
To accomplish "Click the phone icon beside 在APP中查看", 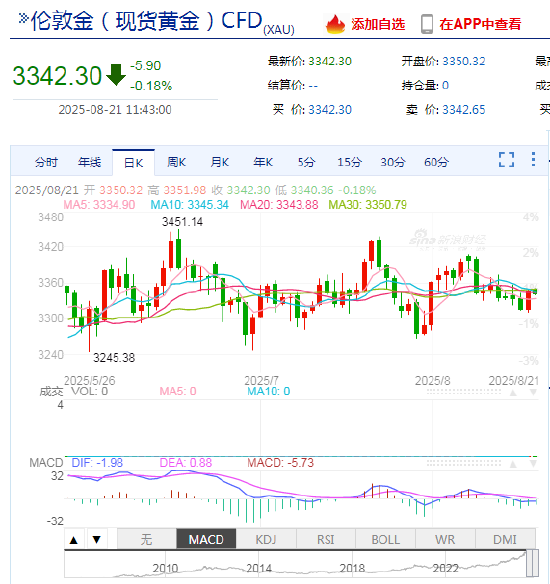I will [427, 24].
